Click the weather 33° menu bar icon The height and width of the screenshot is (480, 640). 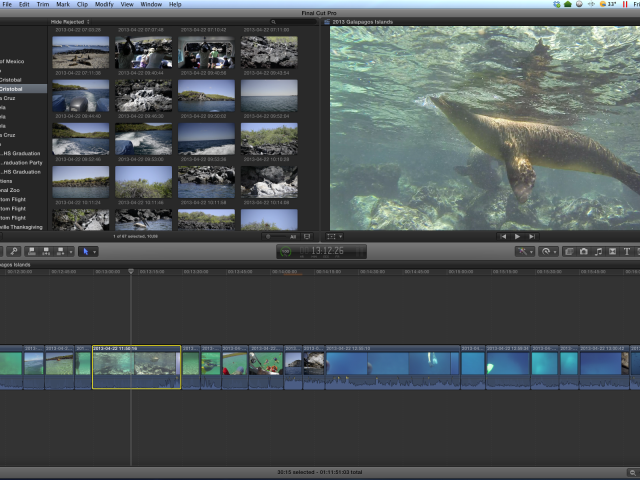pyautogui.click(x=608, y=4)
